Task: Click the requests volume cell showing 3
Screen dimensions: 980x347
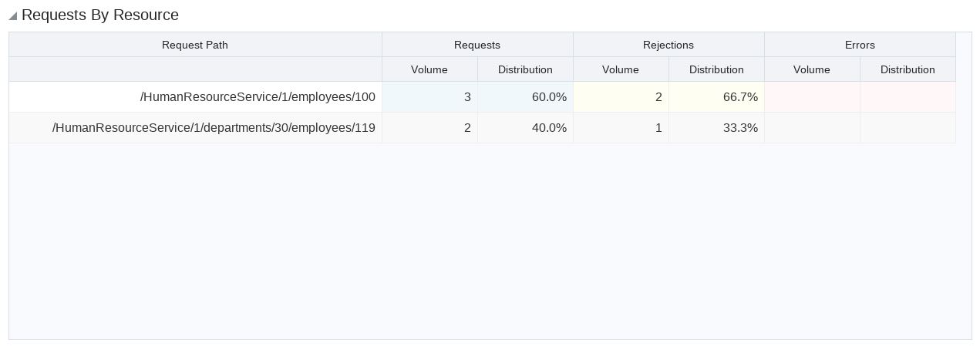Action: [429, 97]
